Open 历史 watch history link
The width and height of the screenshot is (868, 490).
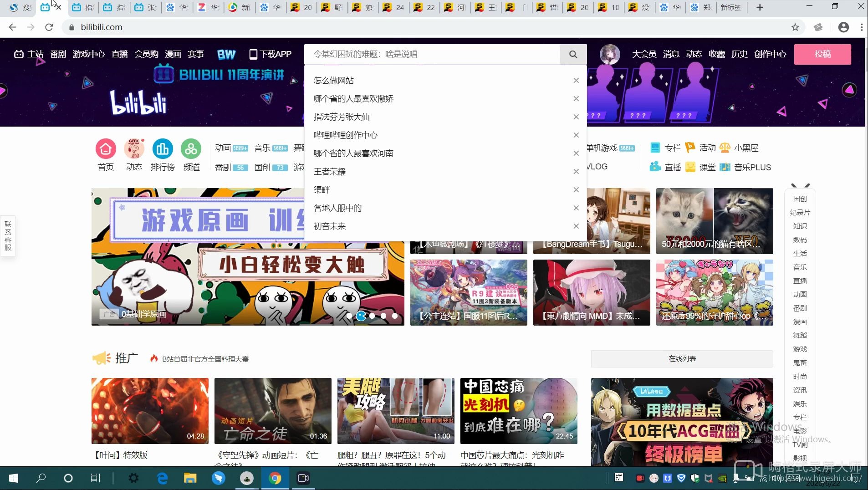click(739, 54)
